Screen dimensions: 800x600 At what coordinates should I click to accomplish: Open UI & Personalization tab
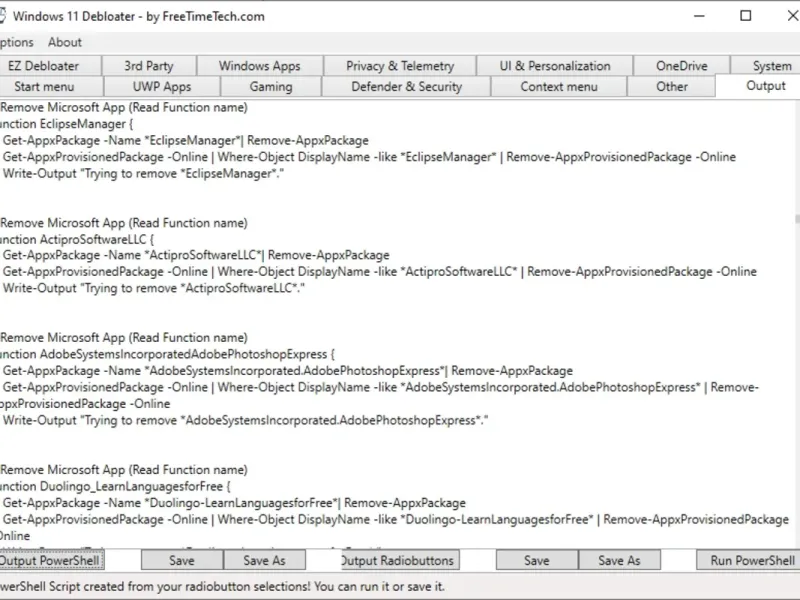[x=555, y=66]
